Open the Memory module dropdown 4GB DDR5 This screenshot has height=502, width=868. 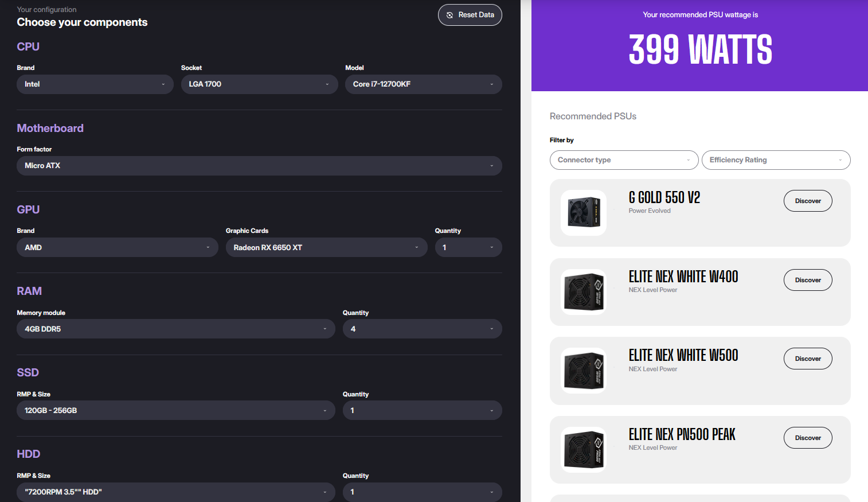coord(176,329)
